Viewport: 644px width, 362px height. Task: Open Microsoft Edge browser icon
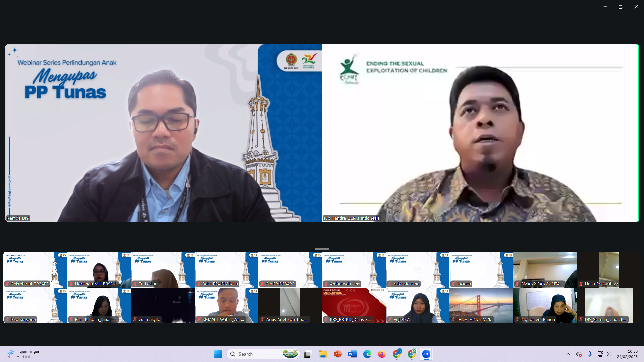[367, 354]
